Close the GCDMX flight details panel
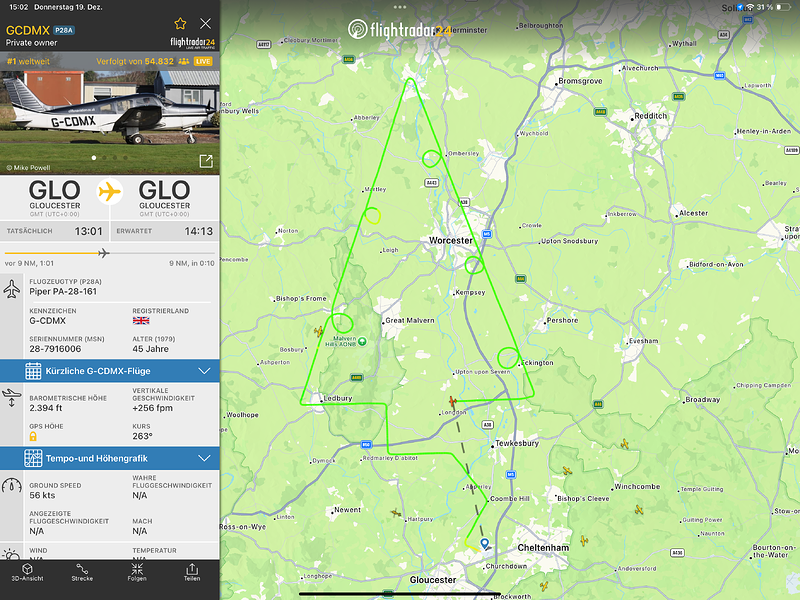Image resolution: width=800 pixels, height=600 pixels. tap(205, 23)
